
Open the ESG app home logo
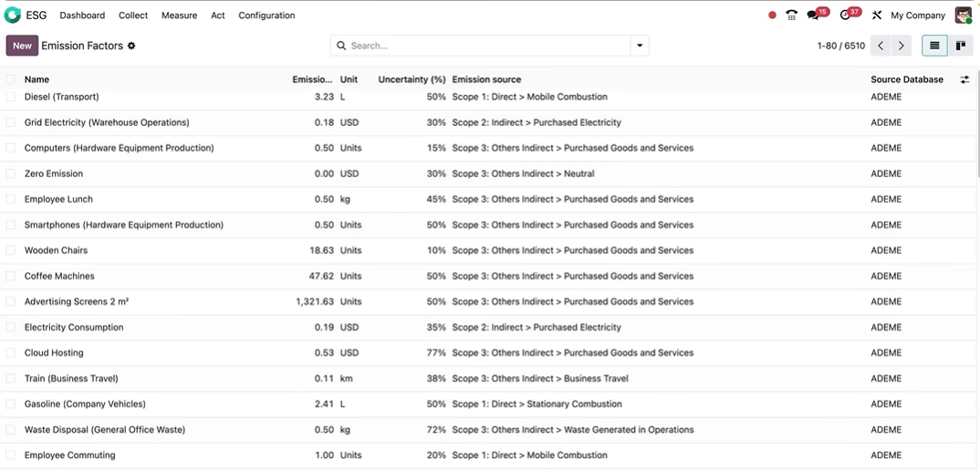click(x=13, y=16)
